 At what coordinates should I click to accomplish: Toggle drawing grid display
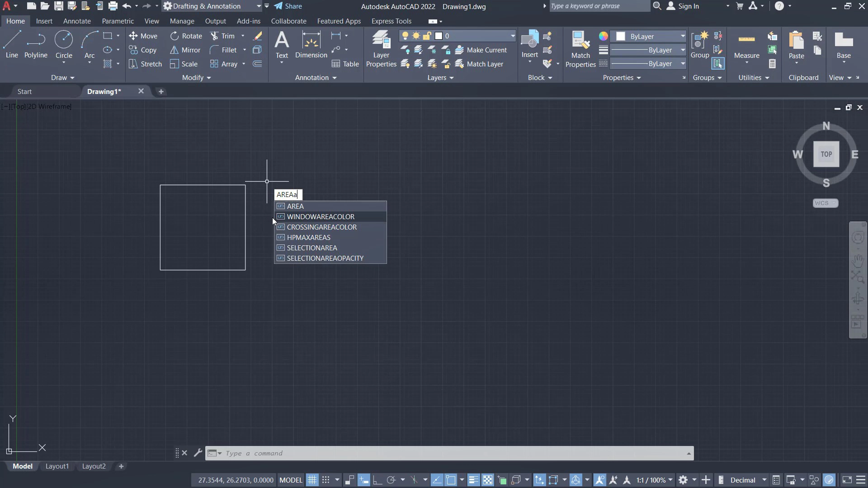pos(312,480)
